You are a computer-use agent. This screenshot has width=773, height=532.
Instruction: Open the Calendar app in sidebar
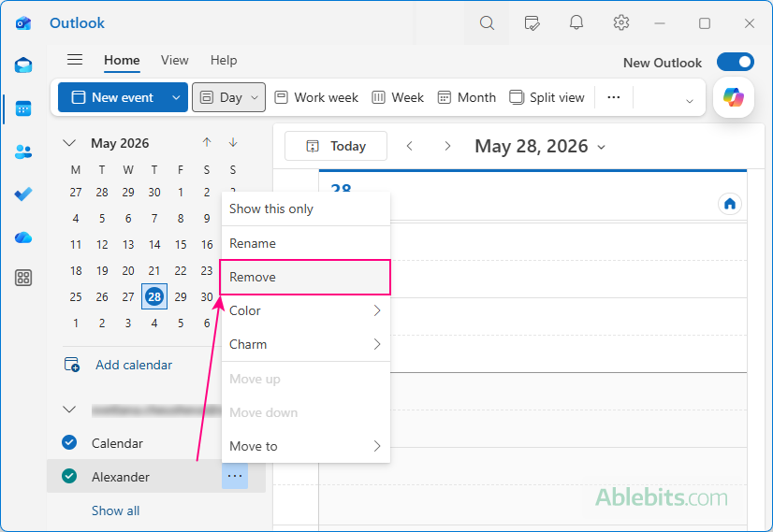(23, 108)
